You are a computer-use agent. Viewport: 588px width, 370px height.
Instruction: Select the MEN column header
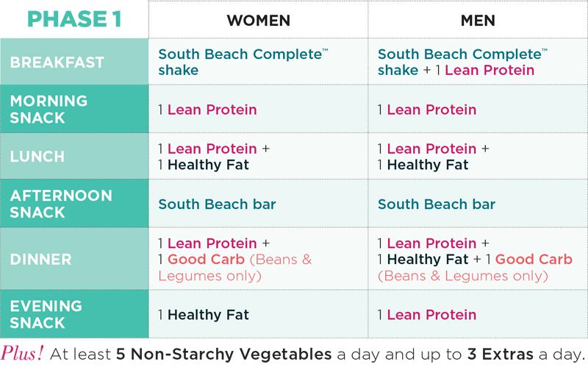tap(478, 20)
